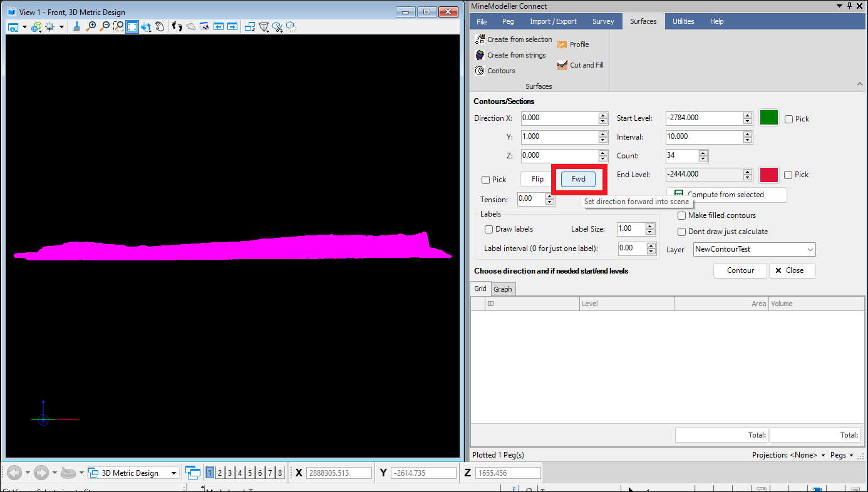868x492 pixels.
Task: Select the Zoom Out magnifier tool
Action: [x=104, y=26]
